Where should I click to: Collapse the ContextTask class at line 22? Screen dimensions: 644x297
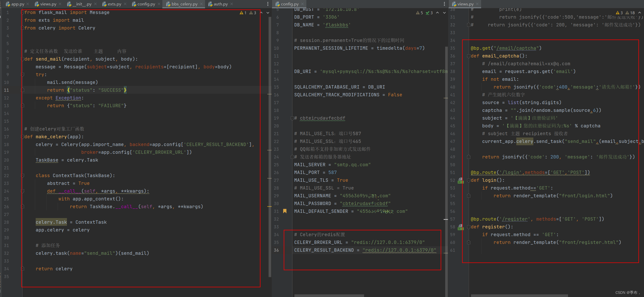point(22,176)
